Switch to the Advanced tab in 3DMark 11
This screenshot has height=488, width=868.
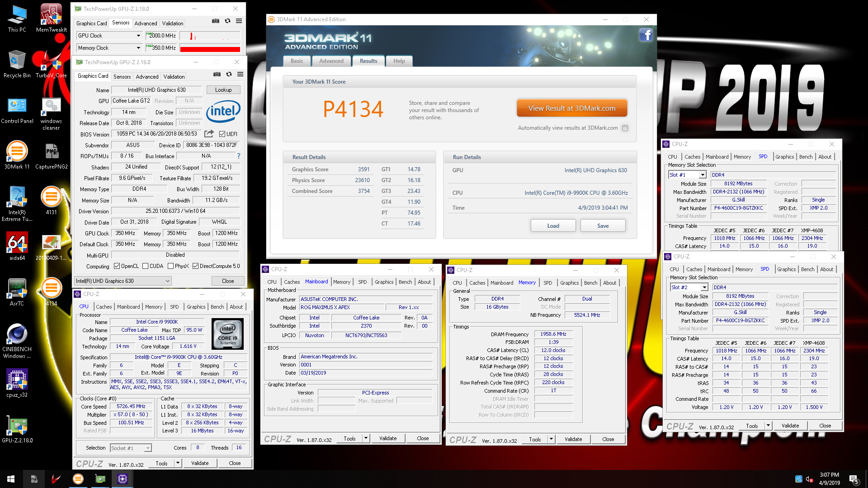tap(331, 61)
